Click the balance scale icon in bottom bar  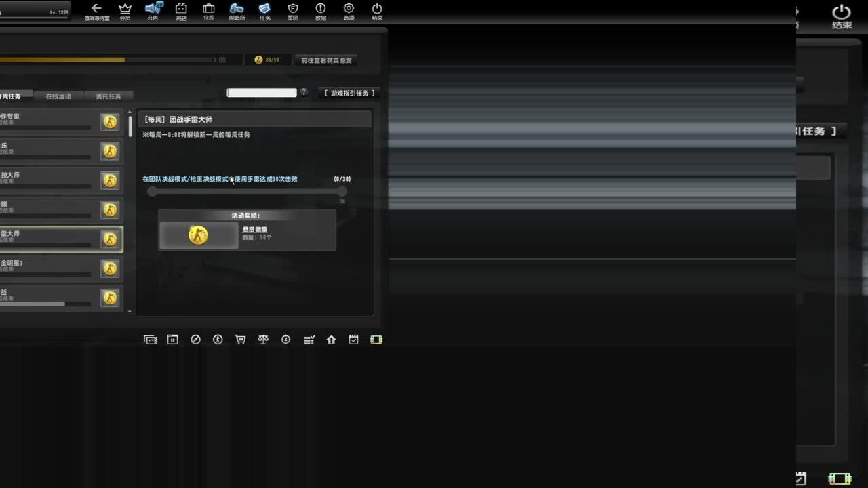[263, 340]
